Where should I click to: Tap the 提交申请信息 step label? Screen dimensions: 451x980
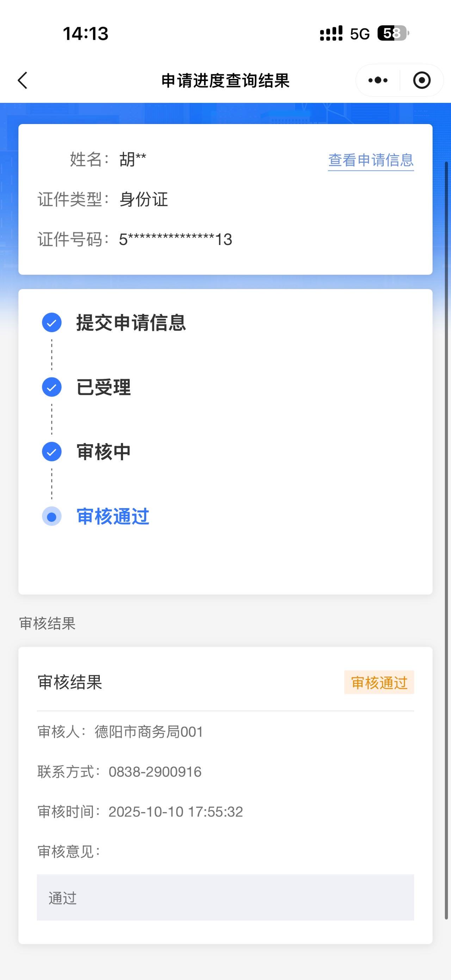click(131, 322)
